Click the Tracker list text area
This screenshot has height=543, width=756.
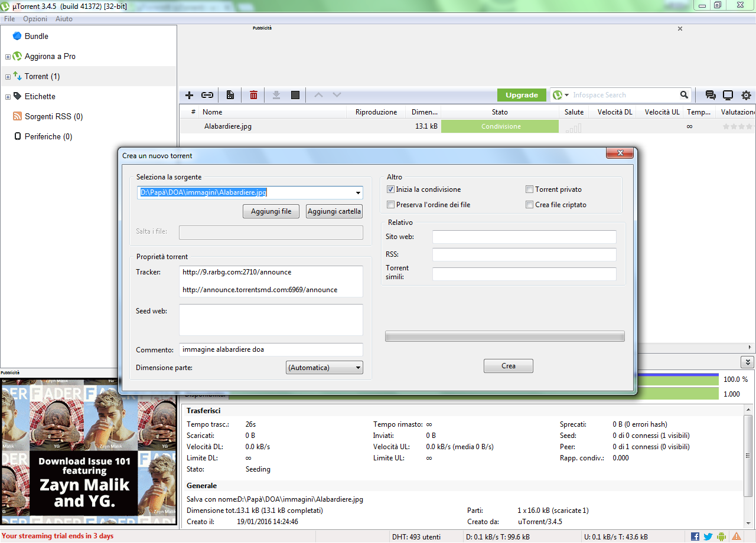tap(271, 282)
